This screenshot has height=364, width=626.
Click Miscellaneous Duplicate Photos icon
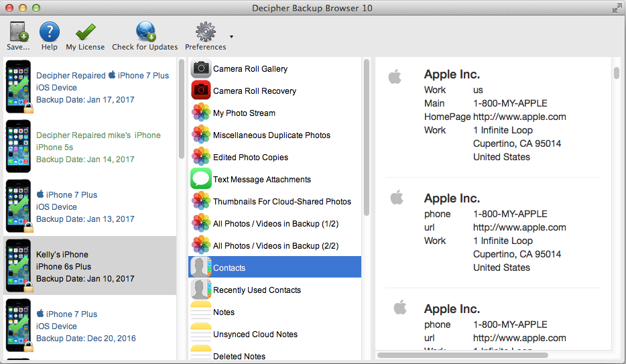(x=201, y=135)
